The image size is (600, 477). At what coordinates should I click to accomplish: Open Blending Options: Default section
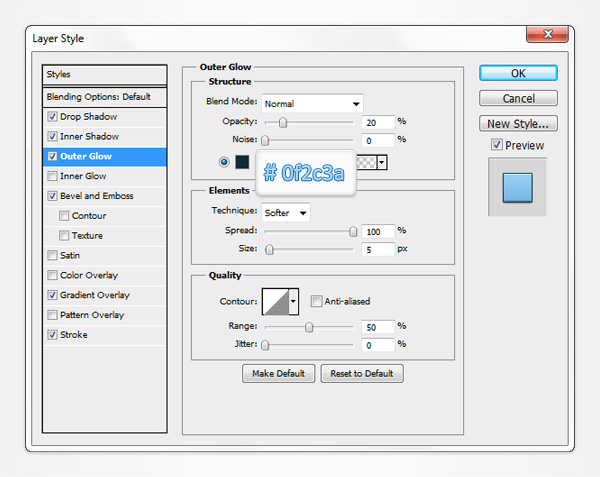point(98,97)
